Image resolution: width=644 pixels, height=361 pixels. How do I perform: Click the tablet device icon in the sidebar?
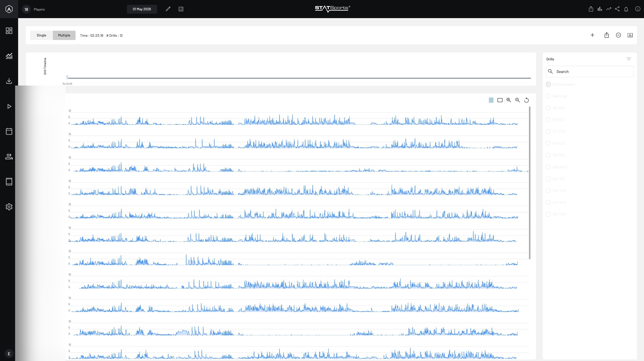click(x=9, y=182)
